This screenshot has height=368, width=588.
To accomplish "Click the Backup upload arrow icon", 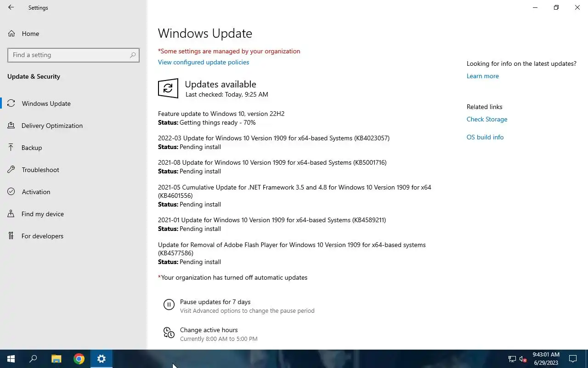I will [11, 148].
